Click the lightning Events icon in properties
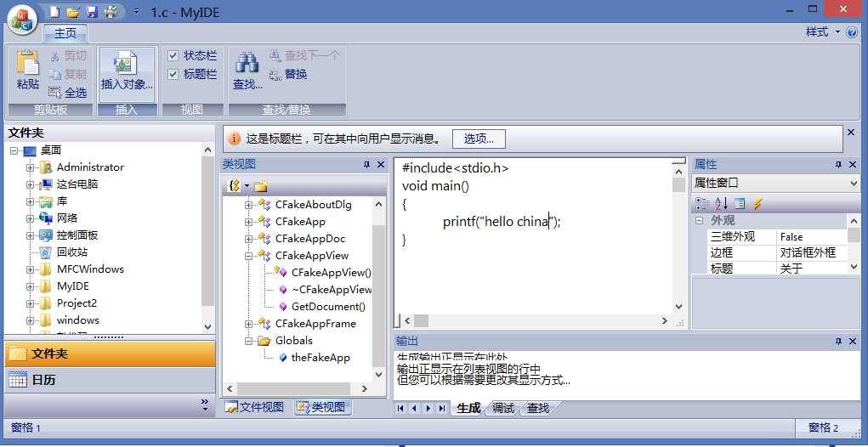This screenshot has width=868, height=447. click(x=757, y=203)
